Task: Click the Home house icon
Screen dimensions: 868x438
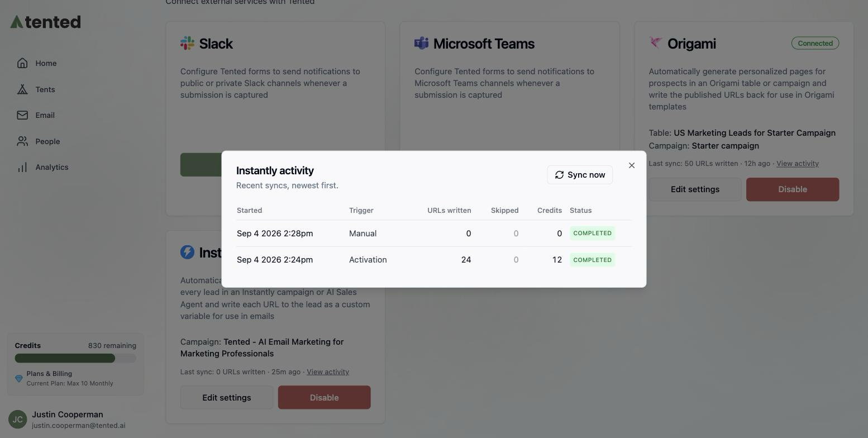Action: coord(22,63)
